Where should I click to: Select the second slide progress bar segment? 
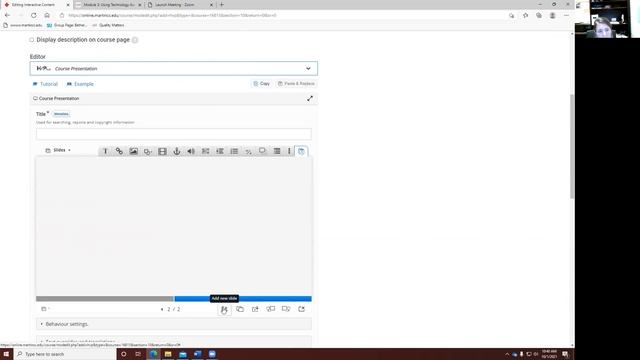click(x=243, y=299)
